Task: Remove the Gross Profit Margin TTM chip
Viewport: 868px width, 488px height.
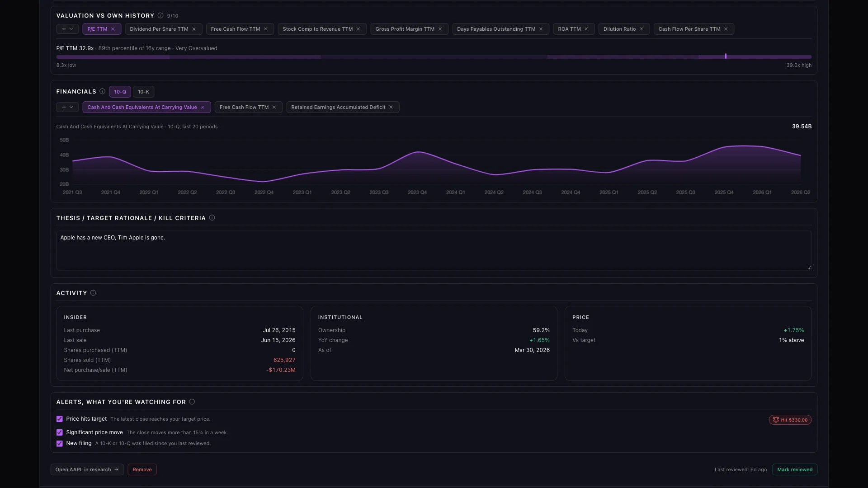Action: (x=440, y=29)
